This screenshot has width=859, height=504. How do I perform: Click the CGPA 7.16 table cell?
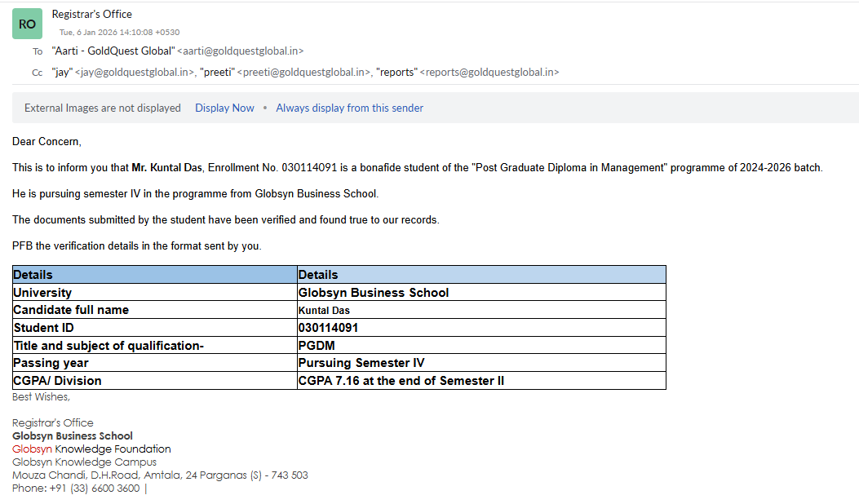[x=401, y=381]
